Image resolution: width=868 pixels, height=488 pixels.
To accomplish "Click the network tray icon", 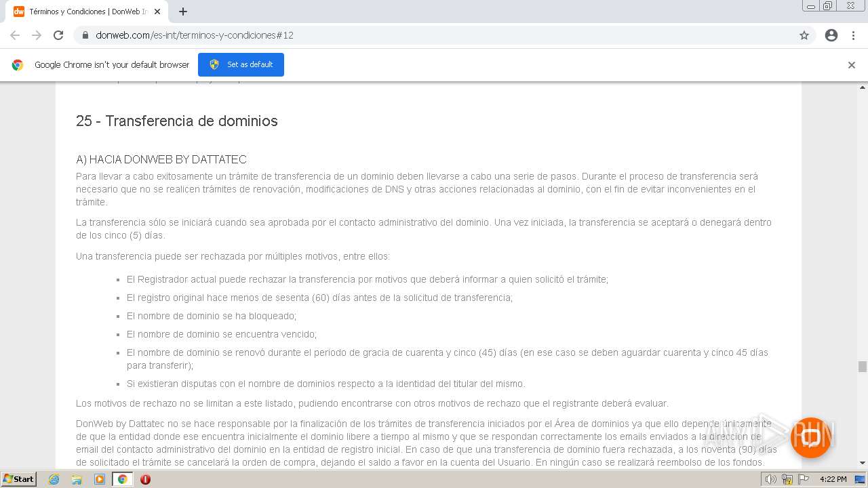I will pos(787,479).
